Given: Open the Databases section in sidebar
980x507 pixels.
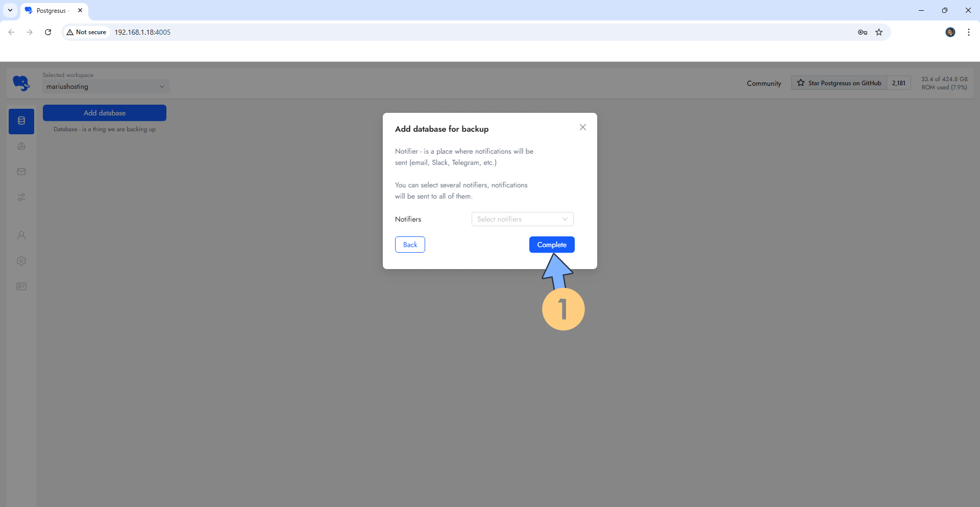Looking at the screenshot, I should (21, 121).
